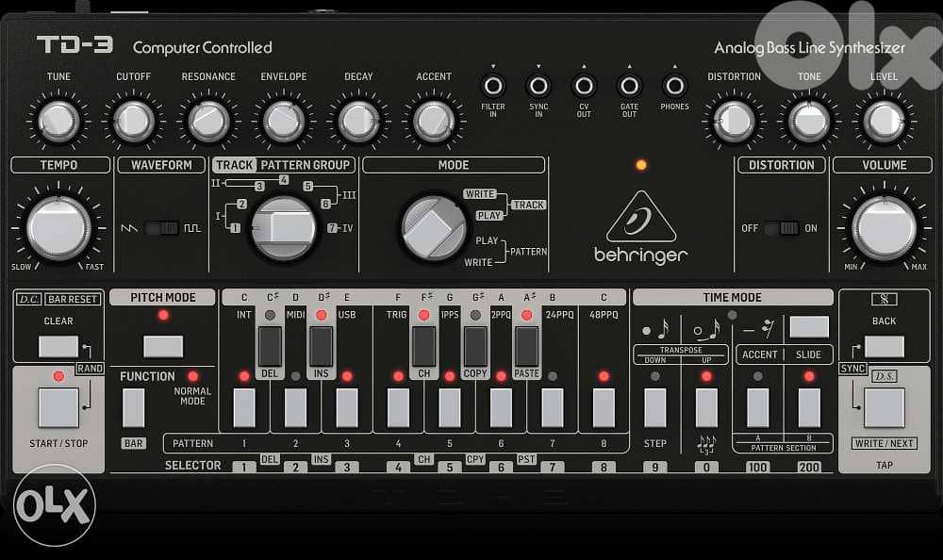The image size is (943, 560).
Task: Hit the START/STOP button
Action: [x=58, y=407]
